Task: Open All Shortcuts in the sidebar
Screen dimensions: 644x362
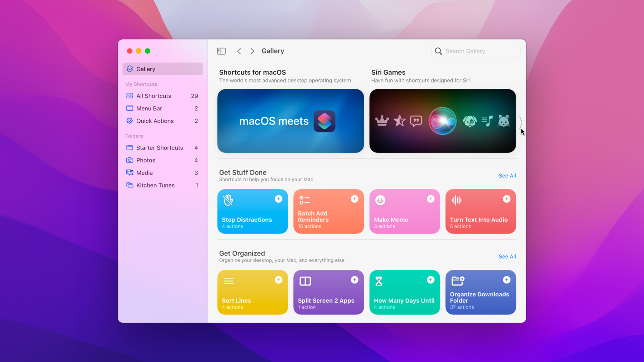Action: 162,96
